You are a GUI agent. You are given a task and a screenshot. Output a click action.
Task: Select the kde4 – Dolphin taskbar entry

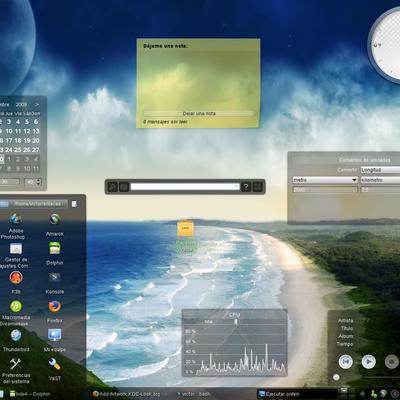(x=31, y=394)
